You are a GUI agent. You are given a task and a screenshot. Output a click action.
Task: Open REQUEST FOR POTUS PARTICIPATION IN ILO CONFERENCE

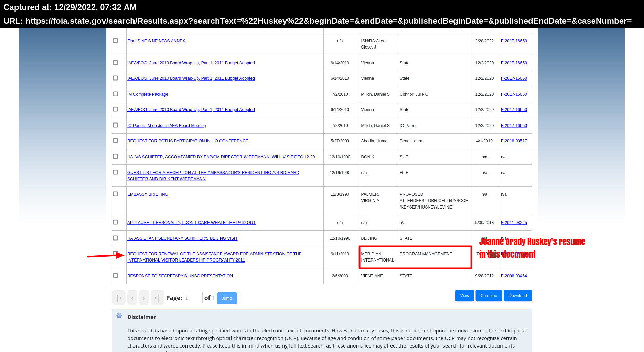(187, 141)
